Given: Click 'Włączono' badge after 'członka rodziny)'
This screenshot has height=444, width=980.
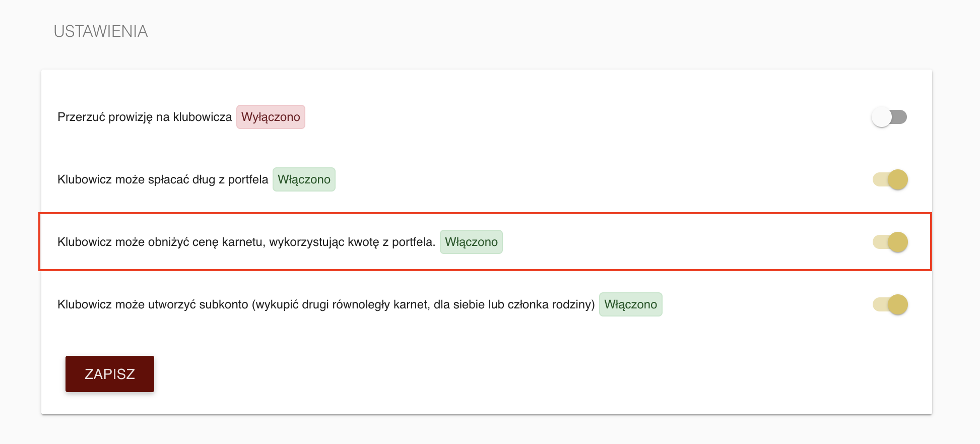Looking at the screenshot, I should tap(630, 304).
